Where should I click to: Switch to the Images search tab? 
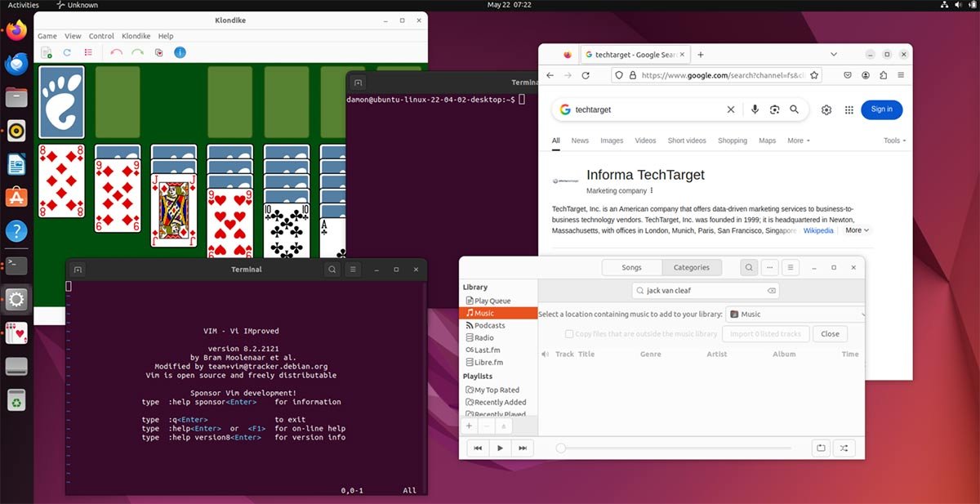612,140
